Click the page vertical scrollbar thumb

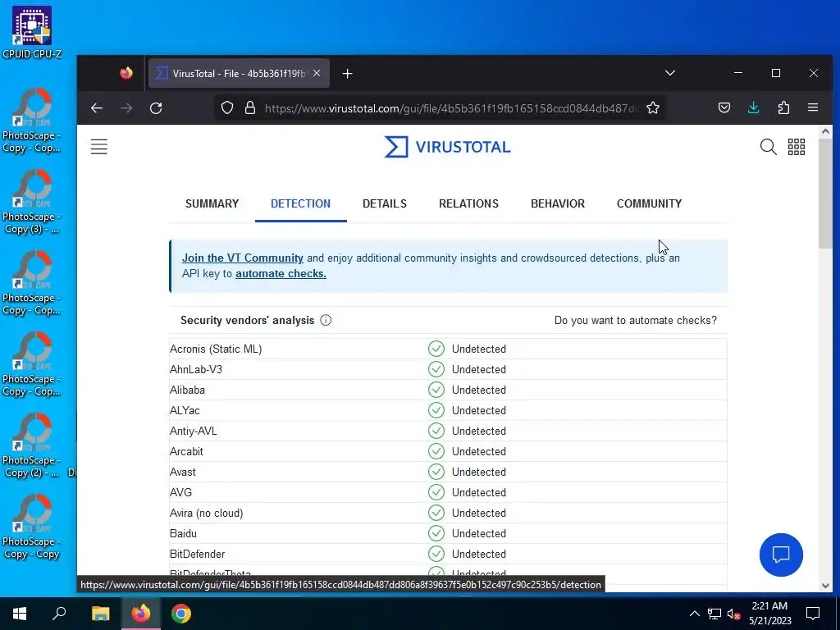(825, 193)
